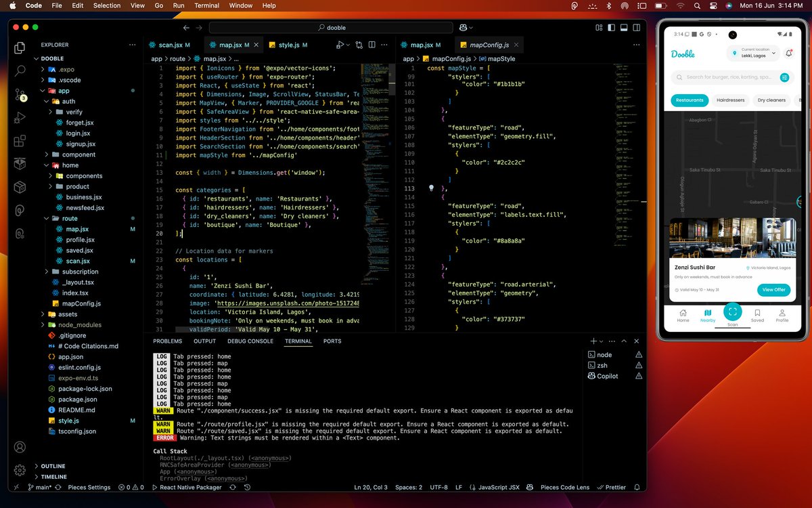Image resolution: width=812 pixels, height=508 pixels.
Task: Go back using the navigation arrow
Action: coord(186,28)
